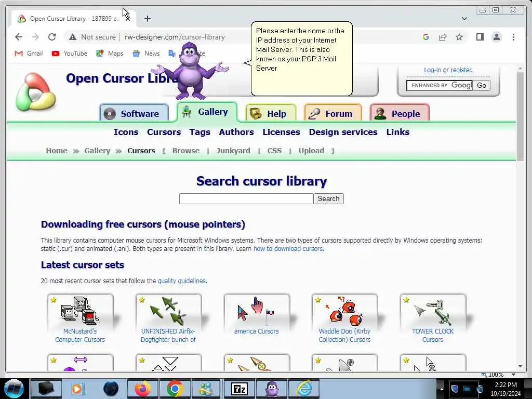The width and height of the screenshot is (532, 399).
Task: Click the Google icon in address bar
Action: [426, 37]
